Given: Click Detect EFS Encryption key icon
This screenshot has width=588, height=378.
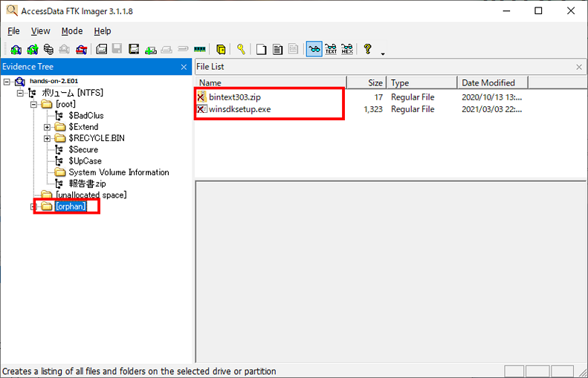Looking at the screenshot, I should (241, 49).
